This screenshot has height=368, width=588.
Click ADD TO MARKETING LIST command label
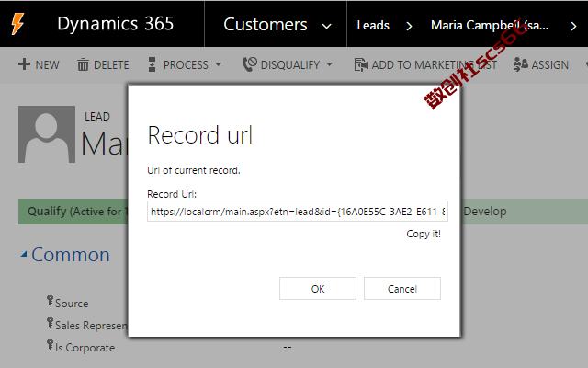(435, 65)
